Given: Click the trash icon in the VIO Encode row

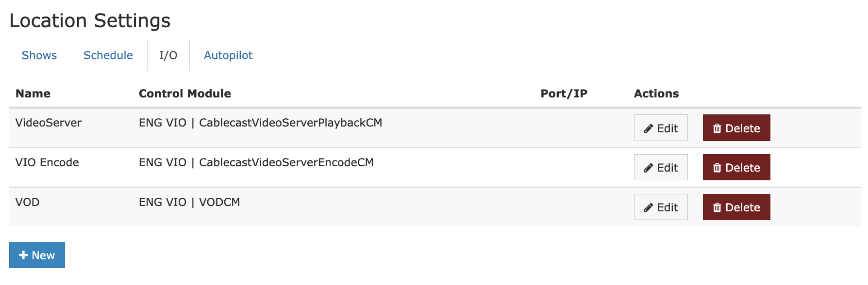Looking at the screenshot, I should click(717, 168).
